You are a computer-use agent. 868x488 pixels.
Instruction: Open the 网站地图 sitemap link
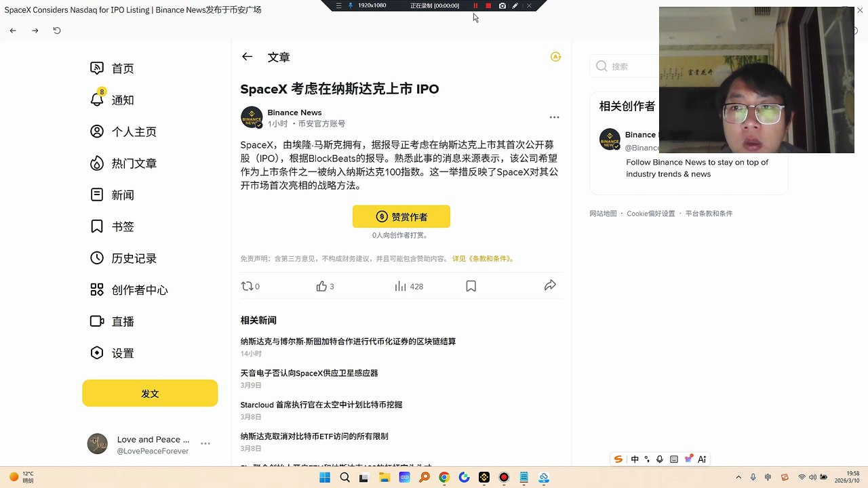click(603, 213)
